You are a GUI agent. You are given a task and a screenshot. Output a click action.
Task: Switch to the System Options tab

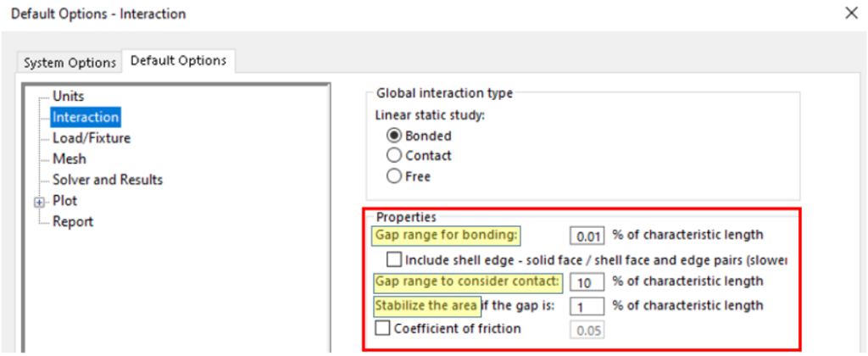[x=70, y=63]
